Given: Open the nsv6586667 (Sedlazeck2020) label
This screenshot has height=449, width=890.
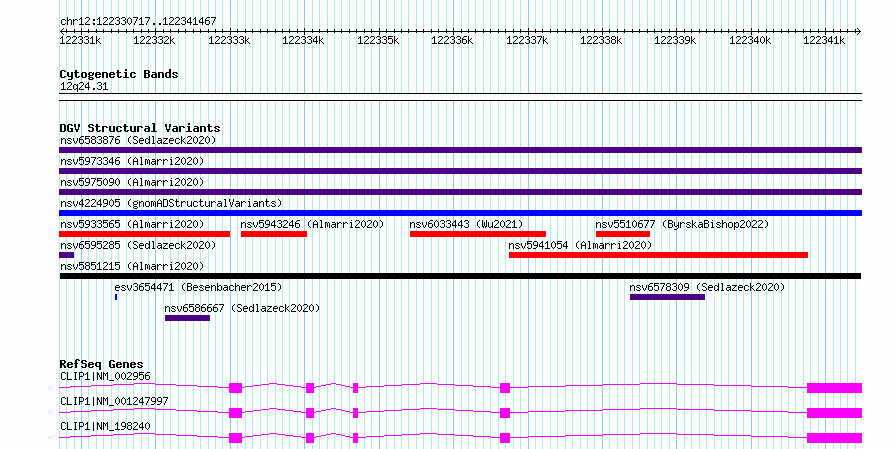Looking at the screenshot, I should click(x=242, y=308).
